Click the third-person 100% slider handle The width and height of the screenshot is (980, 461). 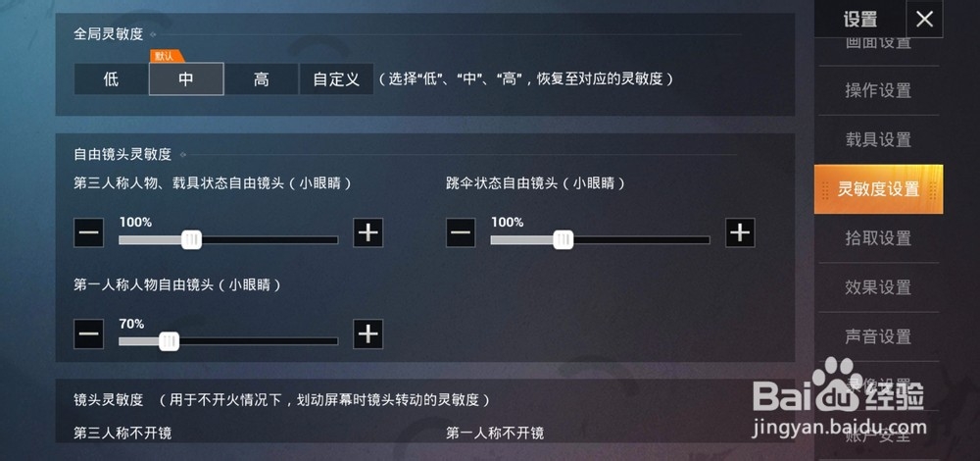tap(191, 239)
